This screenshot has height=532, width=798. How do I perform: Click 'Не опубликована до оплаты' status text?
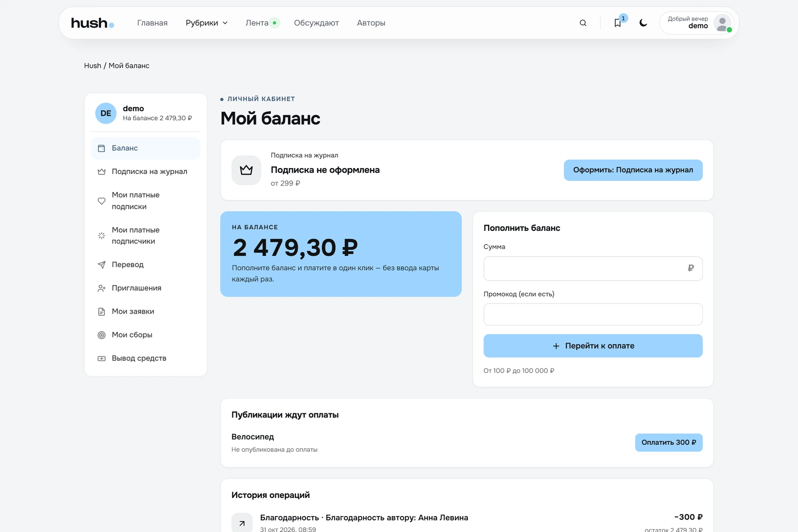click(x=274, y=450)
